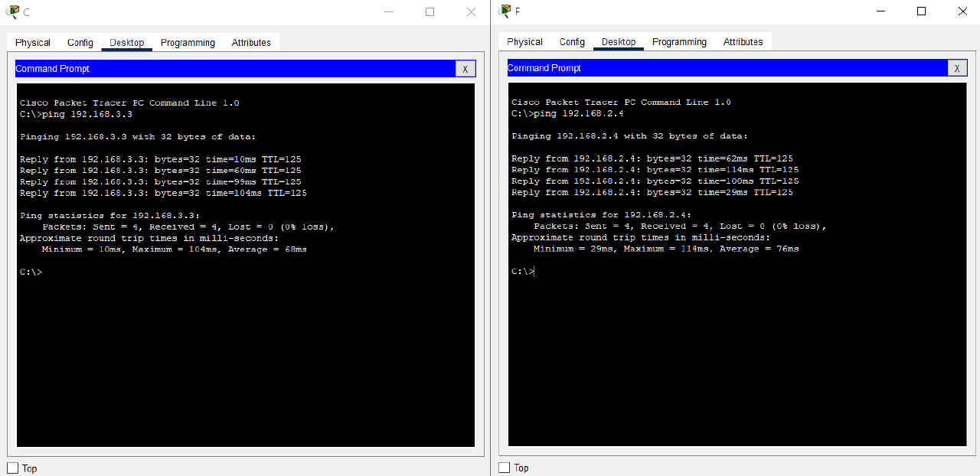This screenshot has width=980, height=476.
Task: Minimize the C device window
Action: click(388, 11)
